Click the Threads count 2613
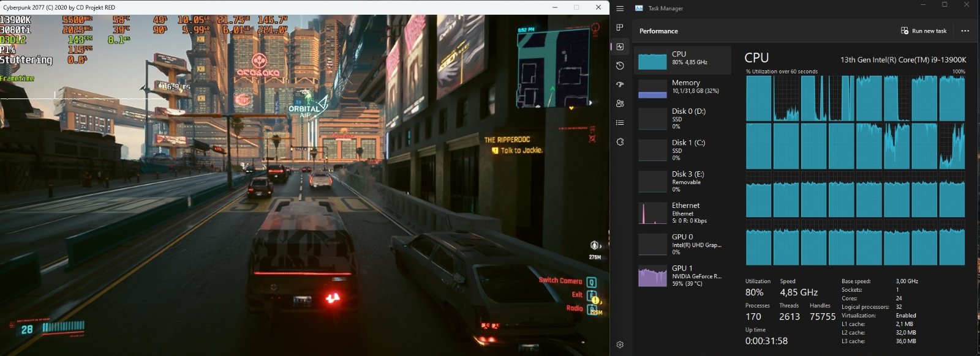980x356 pixels. click(x=790, y=317)
